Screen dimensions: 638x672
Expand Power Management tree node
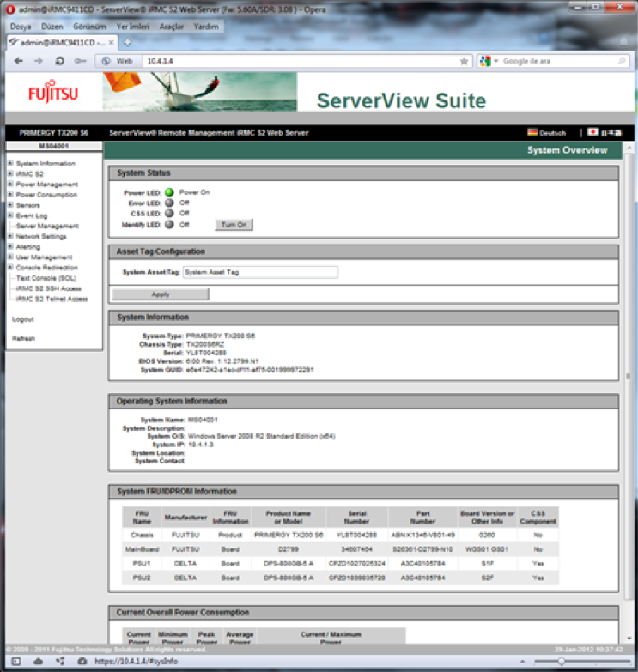10,184
